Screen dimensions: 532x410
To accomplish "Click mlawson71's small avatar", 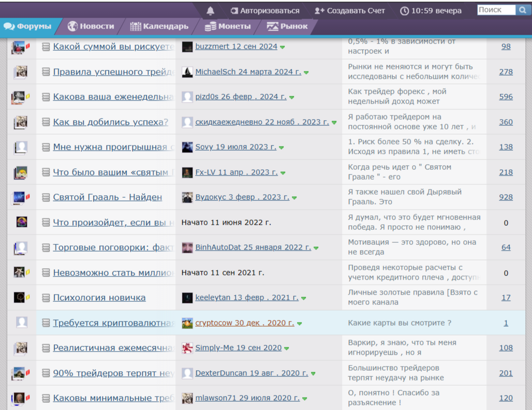I will point(187,398).
